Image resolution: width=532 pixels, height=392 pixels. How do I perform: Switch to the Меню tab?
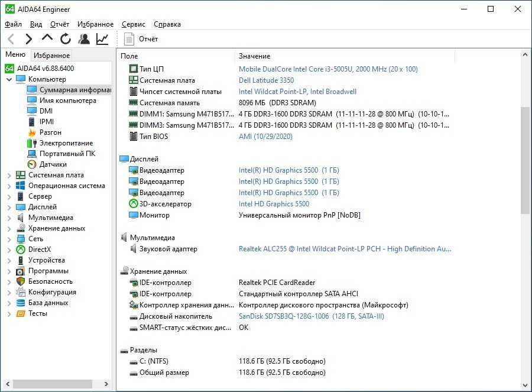(x=15, y=54)
